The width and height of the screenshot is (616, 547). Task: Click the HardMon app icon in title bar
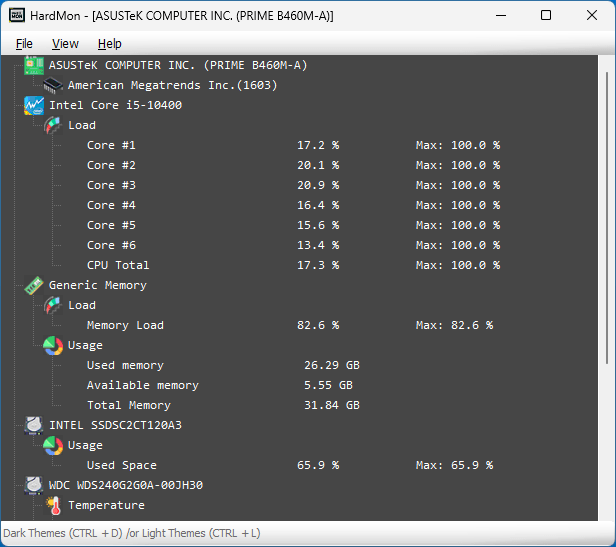pyautogui.click(x=16, y=15)
